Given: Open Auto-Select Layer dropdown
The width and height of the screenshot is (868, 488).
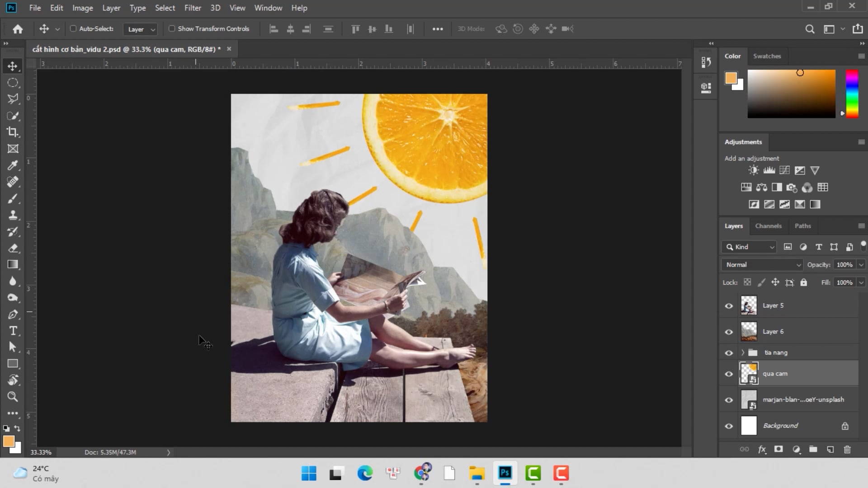Looking at the screenshot, I should point(140,29).
